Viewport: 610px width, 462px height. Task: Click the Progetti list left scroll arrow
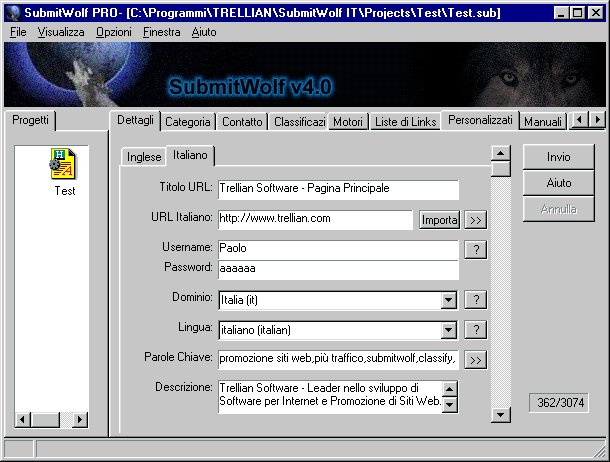tap(23, 420)
